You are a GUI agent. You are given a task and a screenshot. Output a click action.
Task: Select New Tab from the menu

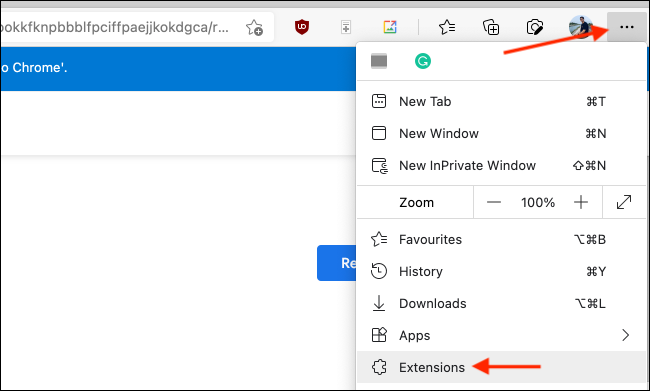502,101
